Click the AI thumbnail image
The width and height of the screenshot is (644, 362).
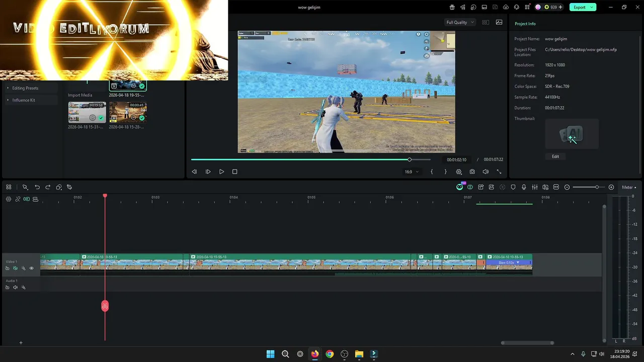pyautogui.click(x=572, y=134)
